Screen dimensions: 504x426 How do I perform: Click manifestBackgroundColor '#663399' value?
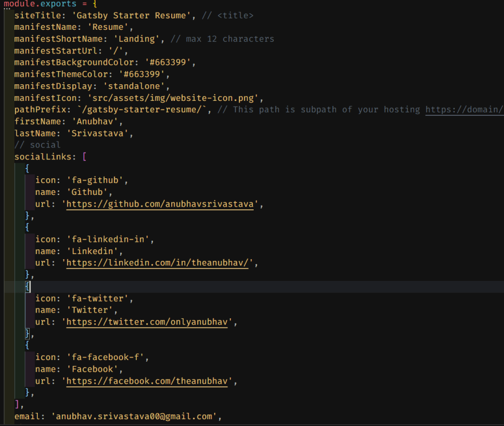168,62
